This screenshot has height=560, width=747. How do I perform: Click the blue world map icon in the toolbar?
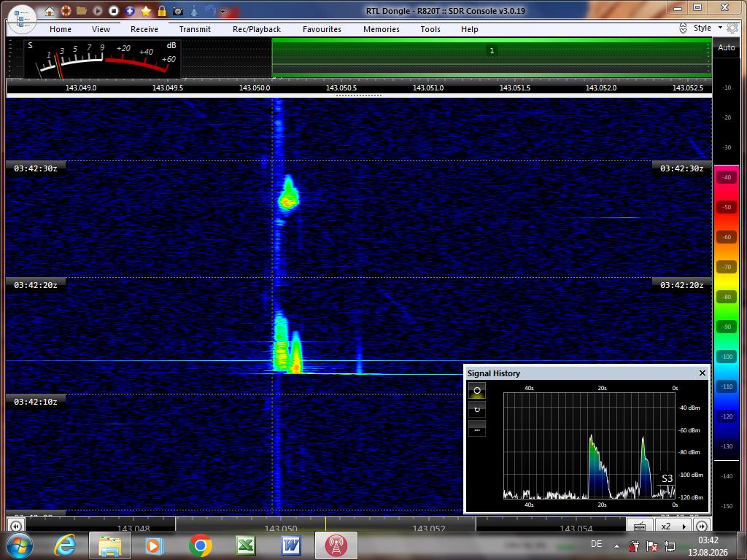coord(209,10)
